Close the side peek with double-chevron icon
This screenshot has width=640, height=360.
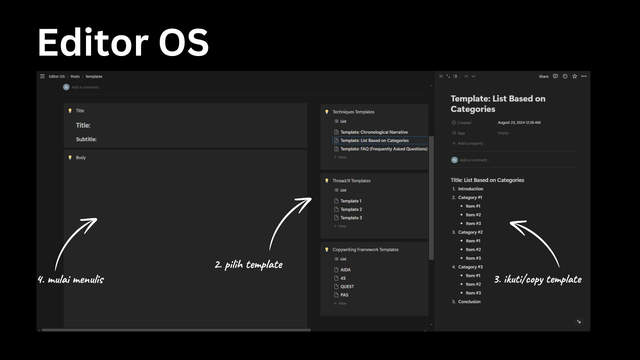click(x=441, y=76)
